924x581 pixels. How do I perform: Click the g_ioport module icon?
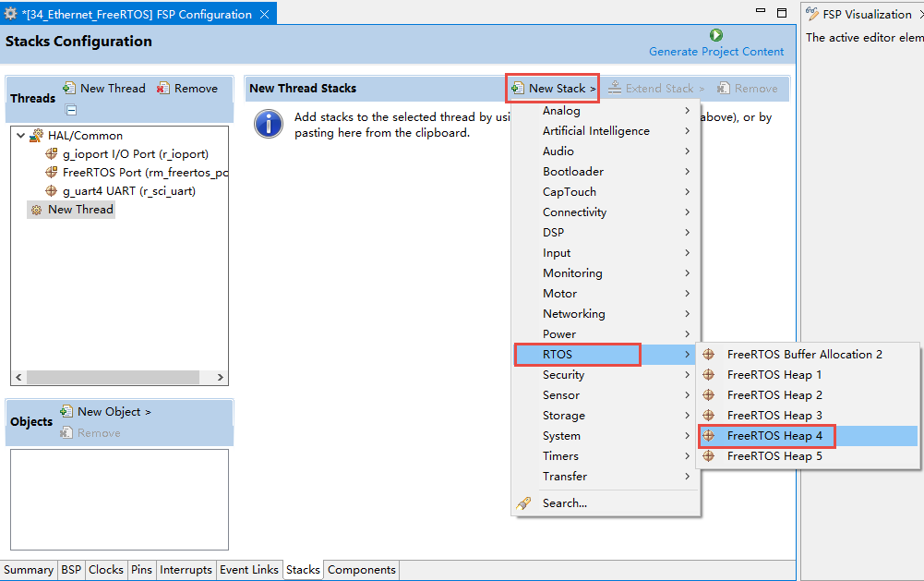point(52,154)
